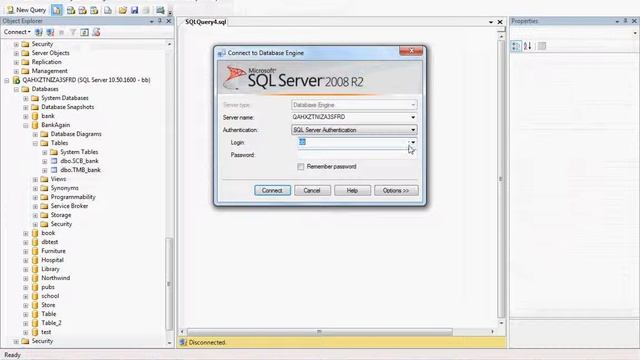This screenshot has height=360, width=640.
Task: Click the Connect button in dialog
Action: pyautogui.click(x=272, y=191)
